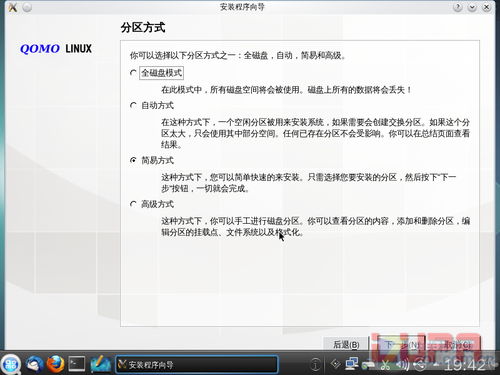
Task: Click the 分区方式 heading text
Action: coord(143,27)
